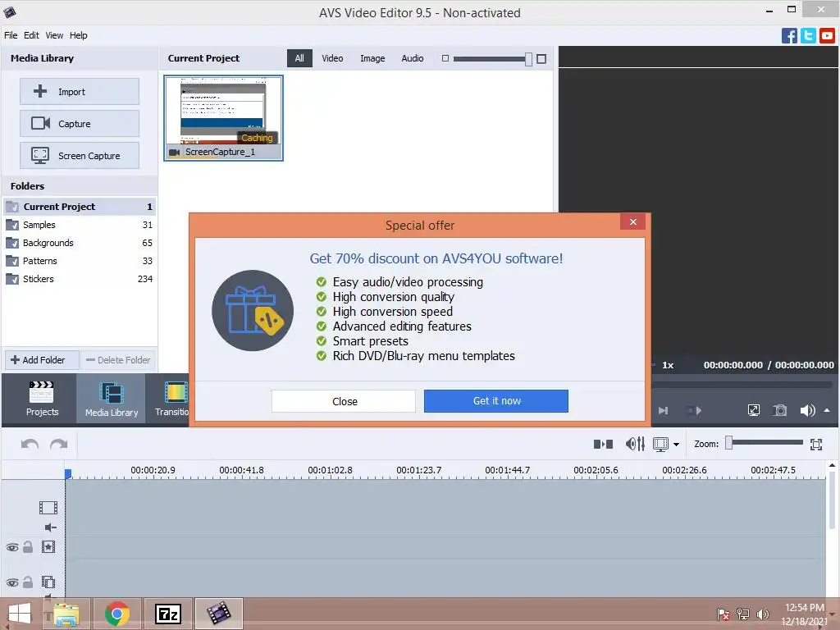The width and height of the screenshot is (840, 630).
Task: Toggle lock on the video effects track
Action: click(28, 547)
